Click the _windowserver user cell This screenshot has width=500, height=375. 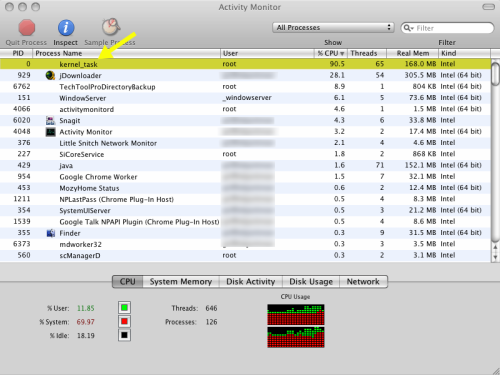(247, 98)
